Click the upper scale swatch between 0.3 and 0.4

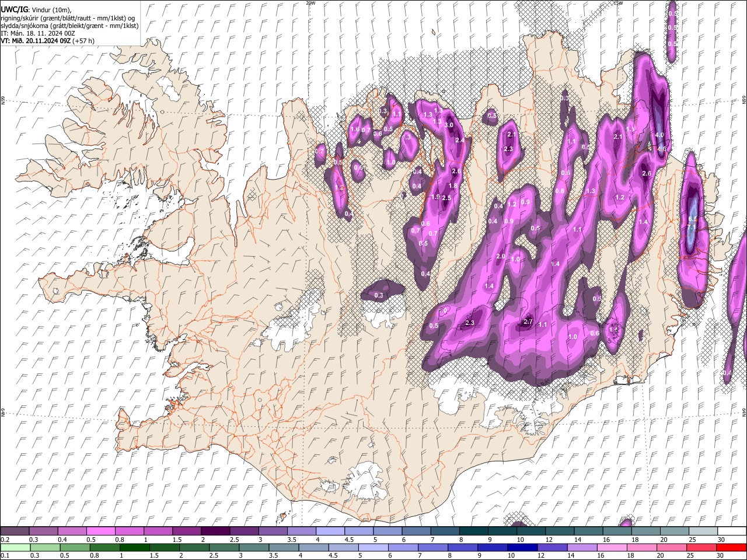pyautogui.click(x=44, y=531)
